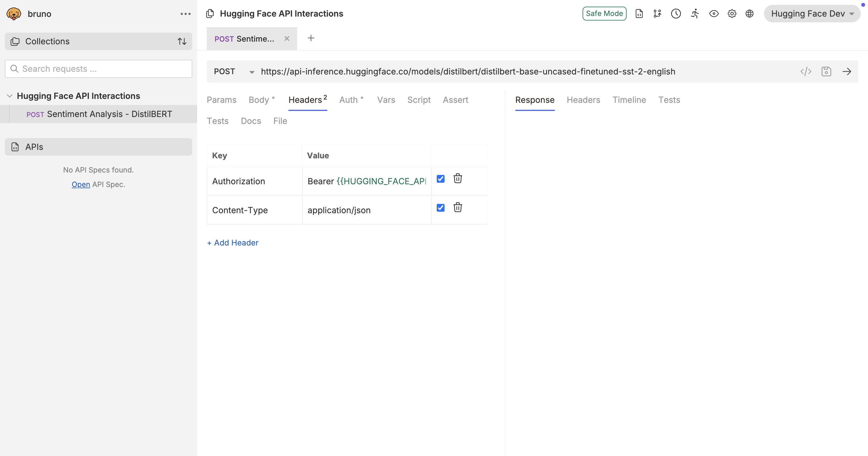The width and height of the screenshot is (868, 456).
Task: Open the Docs tab
Action: [x=251, y=121]
